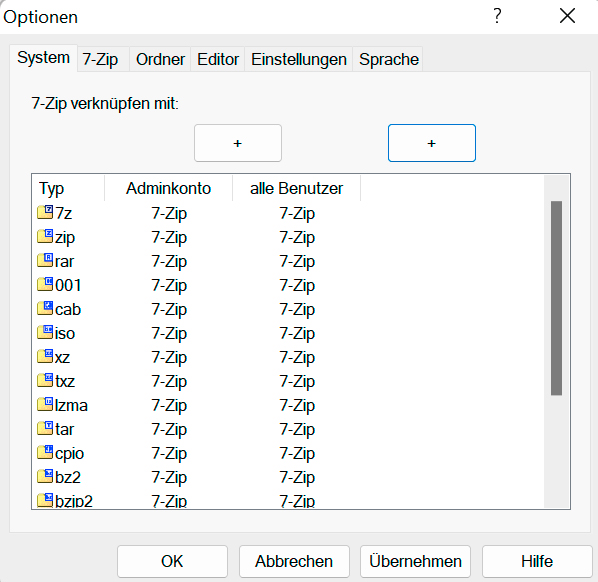The width and height of the screenshot is (598, 582).
Task: Click alle Benutzer 7-Zip cell in tar row
Action: [297, 430]
